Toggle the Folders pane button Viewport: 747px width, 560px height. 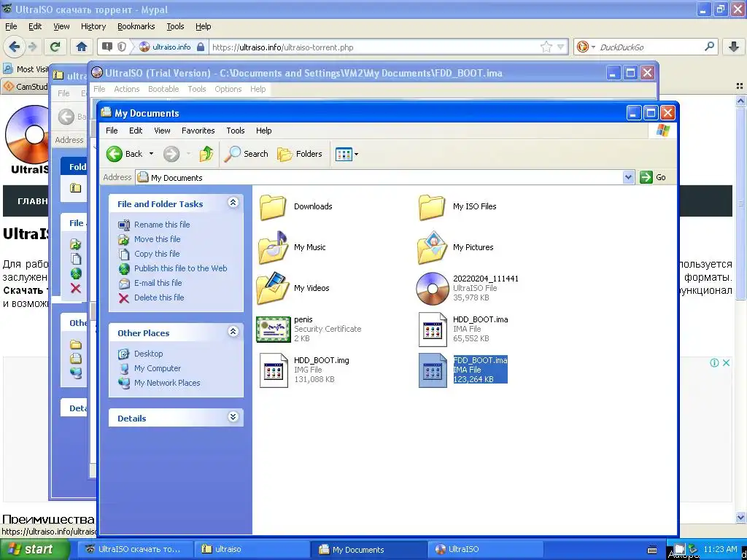pos(300,154)
